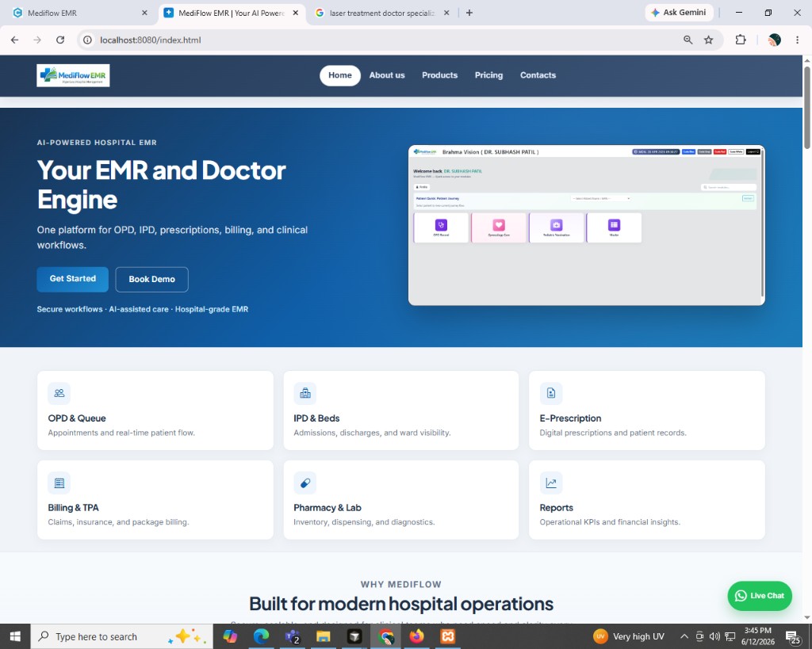Click the MediFlow EMR logo
Screen dimensions: 812x649
(73, 75)
